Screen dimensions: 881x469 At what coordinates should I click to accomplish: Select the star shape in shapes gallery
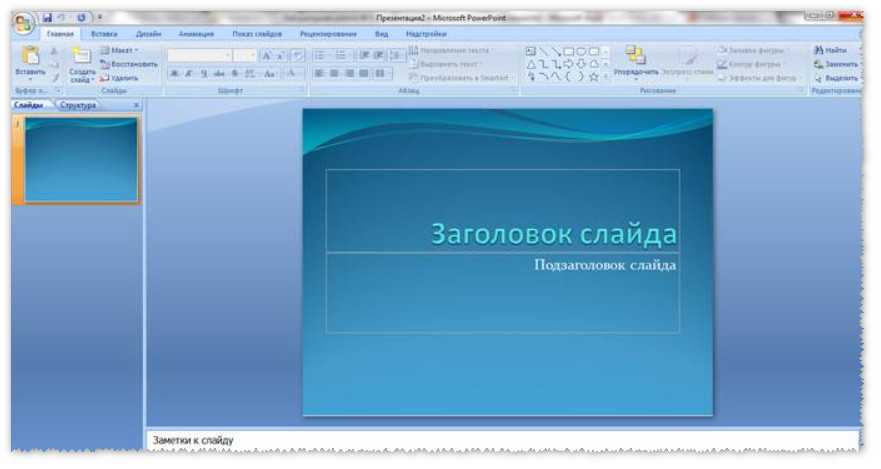coord(593,76)
